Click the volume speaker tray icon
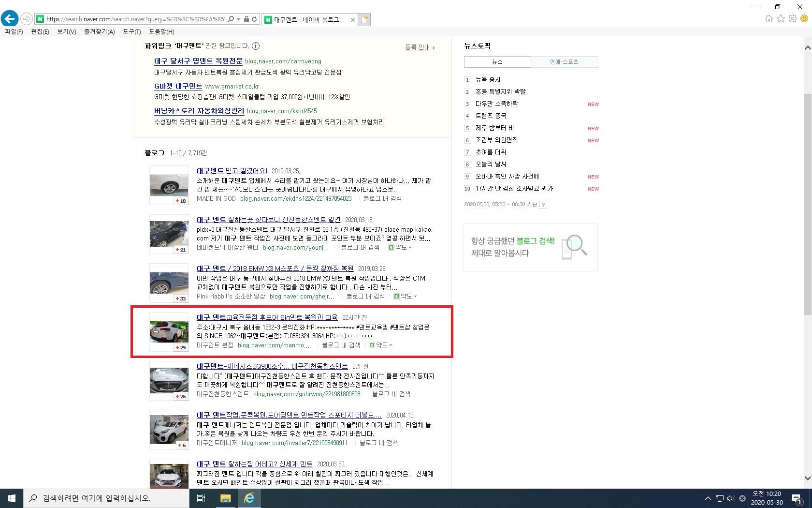The image size is (812, 508). [x=731, y=498]
